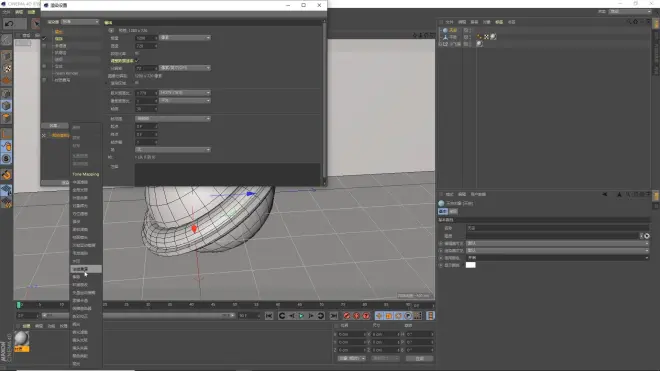Open the Pixels/Inch (DPI) resolution unit dropdown
Viewport: 660px width, 371px height.
(185, 68)
